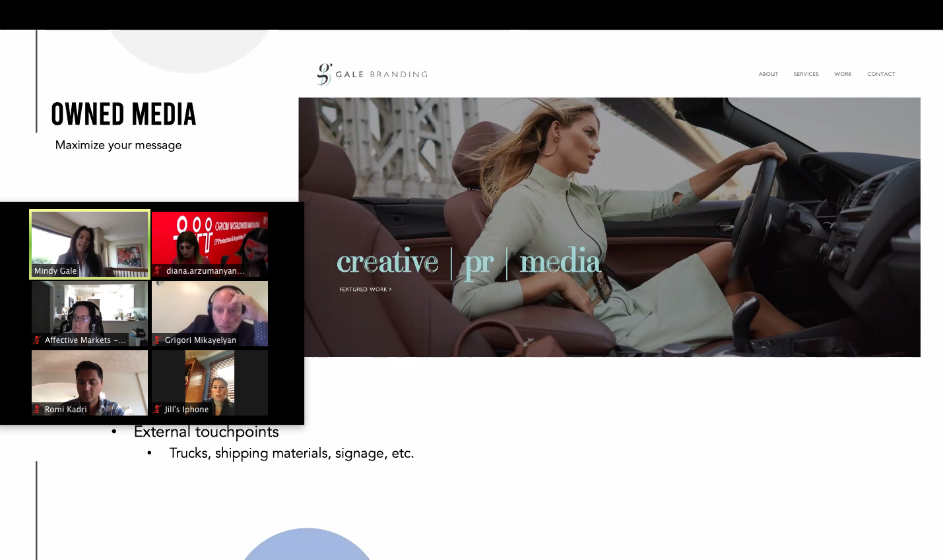943x560 pixels.
Task: Click muted mic icon beside Grigori Mikayelyan
Action: (158, 340)
